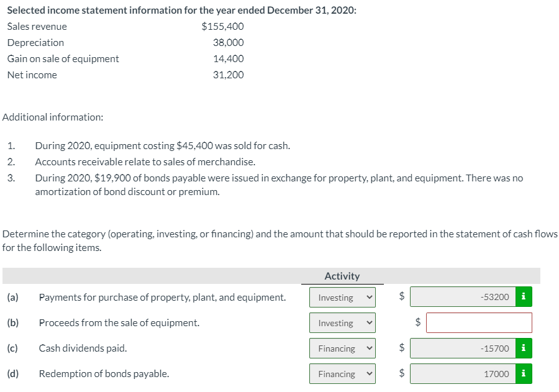
Task: Click the dollar sign beside the empty amount field
Action: 417,322
